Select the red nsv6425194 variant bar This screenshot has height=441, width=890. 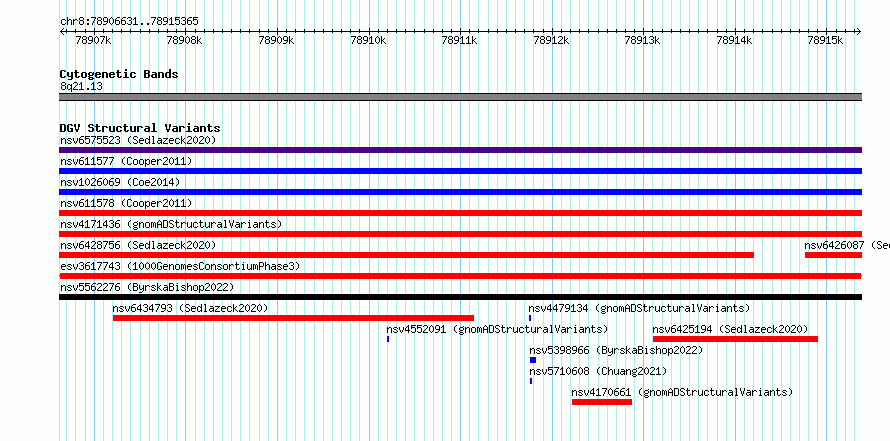(x=736, y=339)
